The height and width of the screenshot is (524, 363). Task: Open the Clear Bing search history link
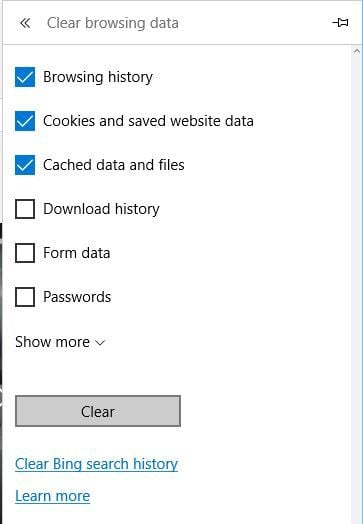96,464
